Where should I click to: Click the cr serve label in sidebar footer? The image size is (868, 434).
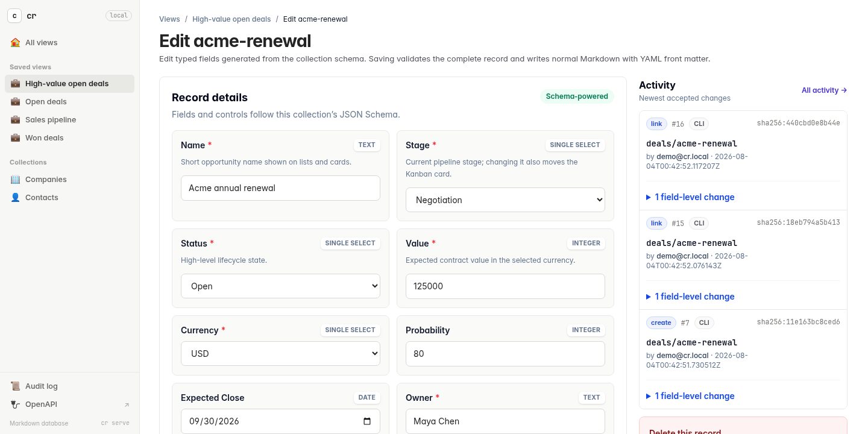pyautogui.click(x=115, y=423)
